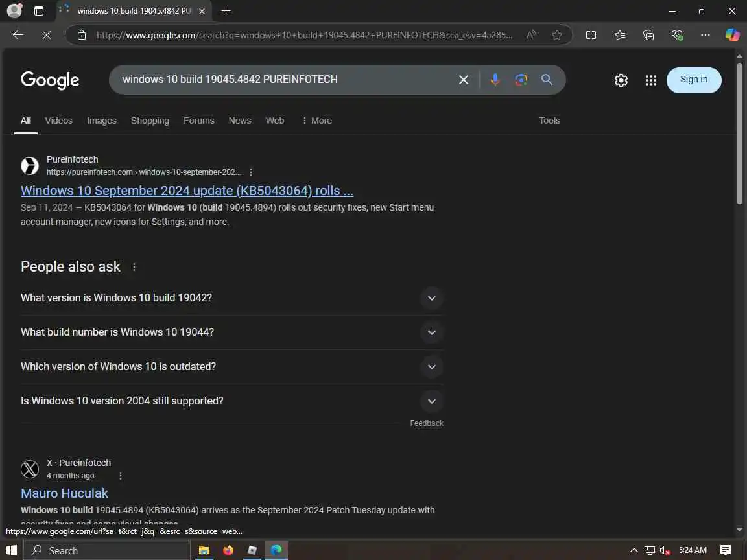Submit search with magnifier icon
Viewport: 747px width, 560px height.
(x=547, y=80)
